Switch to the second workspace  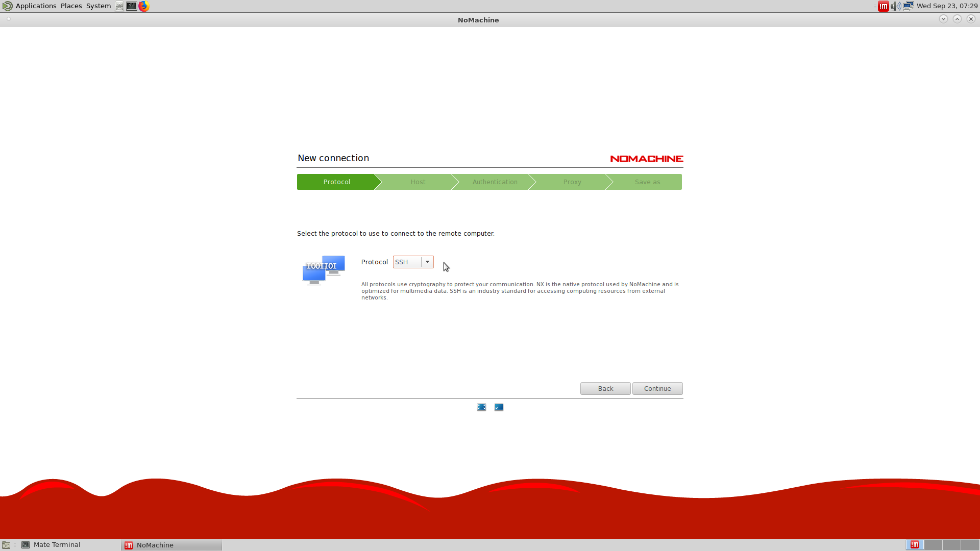pyautogui.click(x=933, y=545)
